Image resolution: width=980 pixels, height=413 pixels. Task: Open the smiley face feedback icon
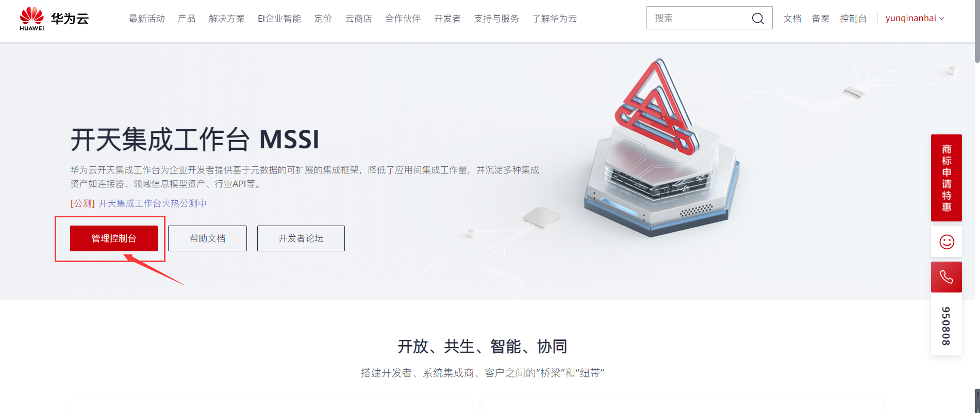(x=946, y=242)
